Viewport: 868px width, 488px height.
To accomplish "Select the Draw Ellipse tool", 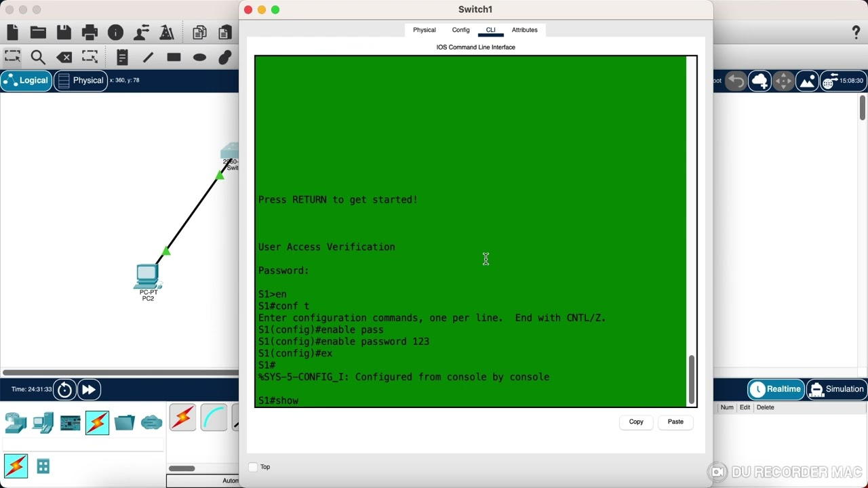I will [199, 57].
